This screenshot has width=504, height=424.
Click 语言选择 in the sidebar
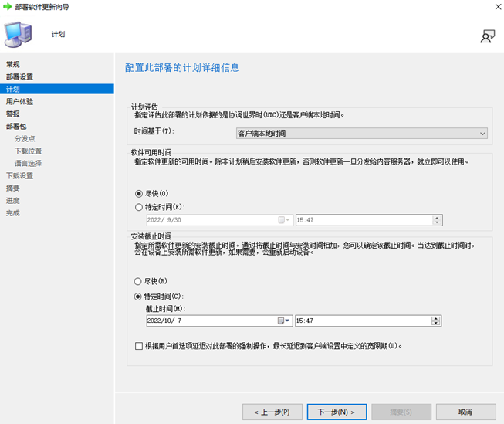click(x=28, y=163)
